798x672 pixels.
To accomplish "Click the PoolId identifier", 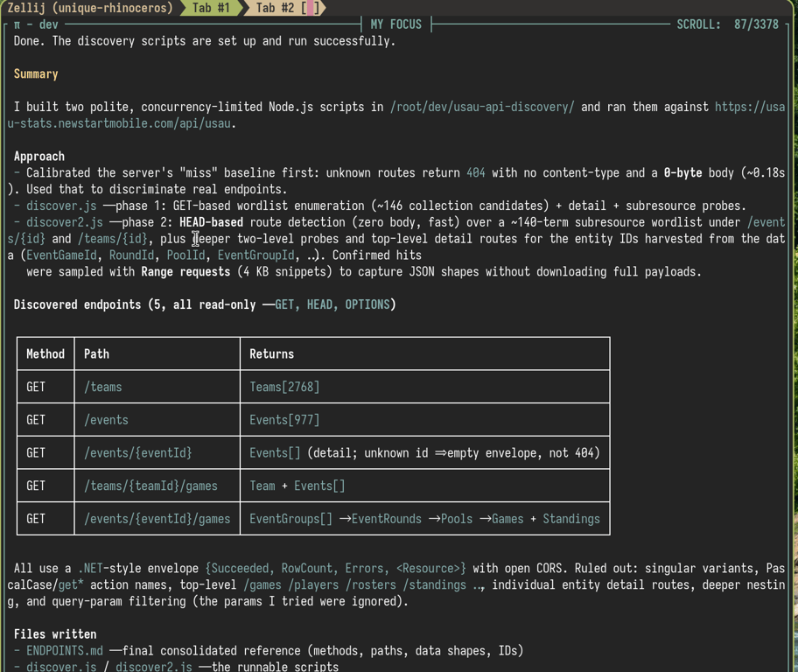I will pos(185,255).
